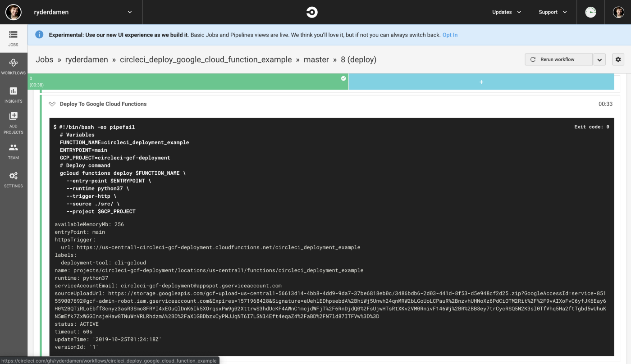The height and width of the screenshot is (364, 631).
Task: Open the Settings sidebar section
Action: tap(14, 179)
